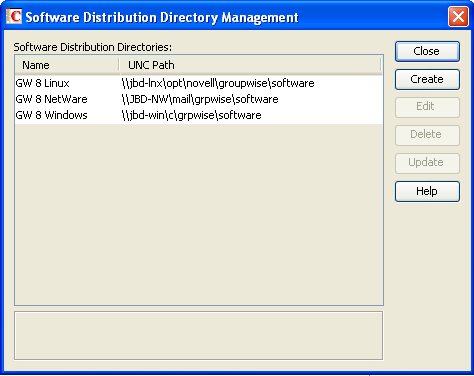Click the ConsoleOne icon in title bar
474x376 pixels.
(14, 16)
